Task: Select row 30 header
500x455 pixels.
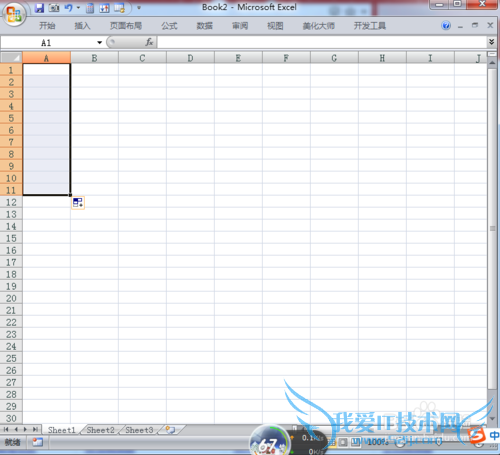Action: [11, 418]
